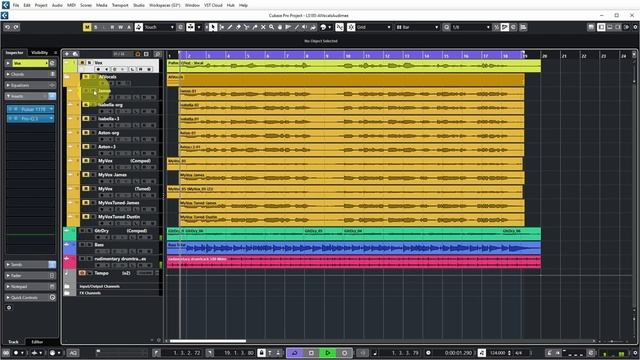640x360 pixels.
Task: Click the AQ auto quantize button
Action: (x=73, y=353)
